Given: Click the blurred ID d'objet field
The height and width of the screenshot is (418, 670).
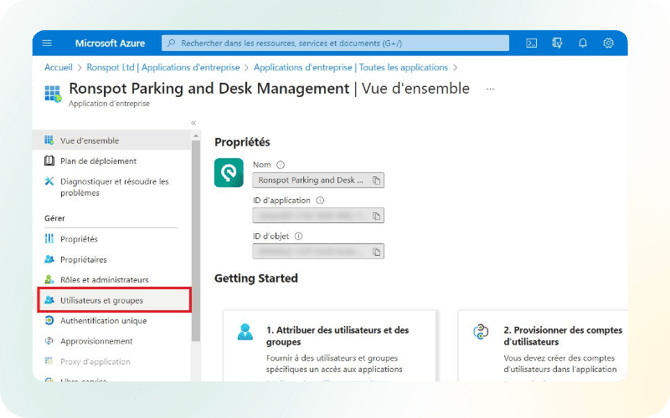Looking at the screenshot, I should point(318,251).
